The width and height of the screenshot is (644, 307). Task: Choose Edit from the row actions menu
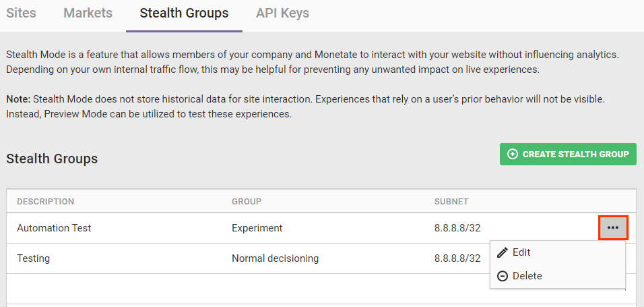[521, 252]
